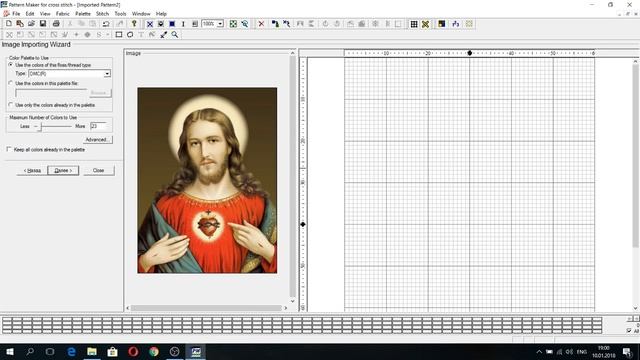
Task: Click the yellow crossed stitch toolbar icon
Action: [x=425, y=24]
